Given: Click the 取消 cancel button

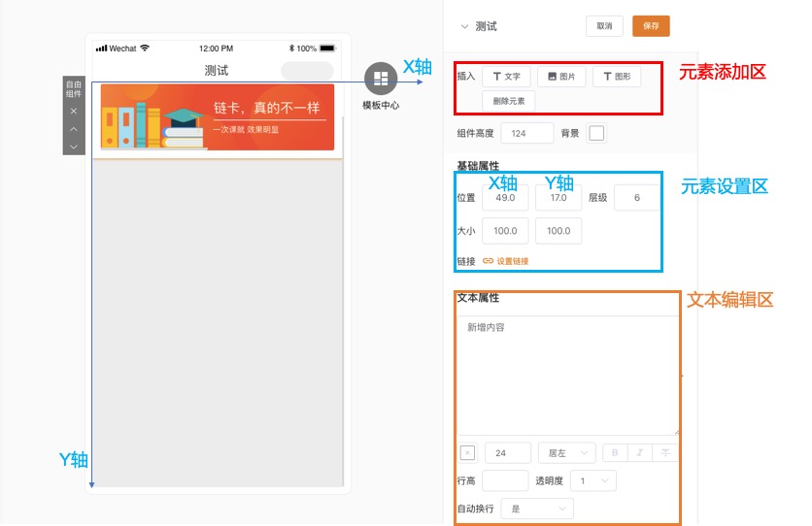Looking at the screenshot, I should click(x=604, y=26).
